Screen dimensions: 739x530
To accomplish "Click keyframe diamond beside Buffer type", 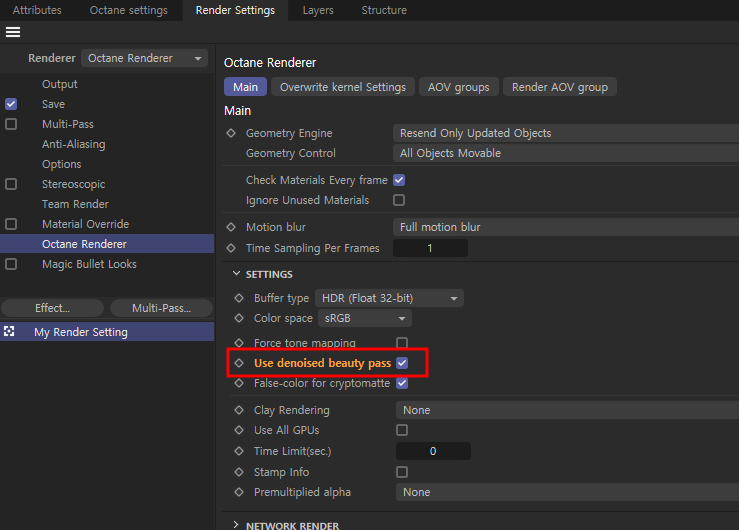I will [238, 298].
